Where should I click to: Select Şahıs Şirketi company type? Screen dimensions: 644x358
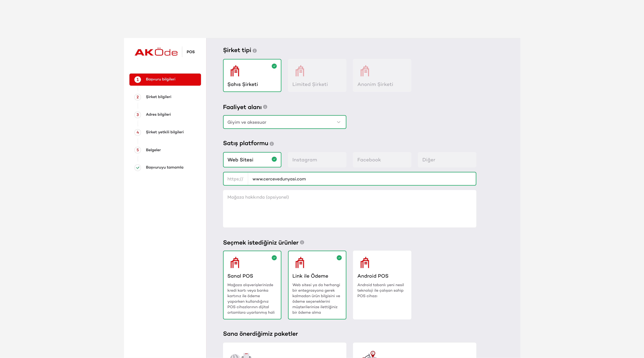tap(252, 75)
